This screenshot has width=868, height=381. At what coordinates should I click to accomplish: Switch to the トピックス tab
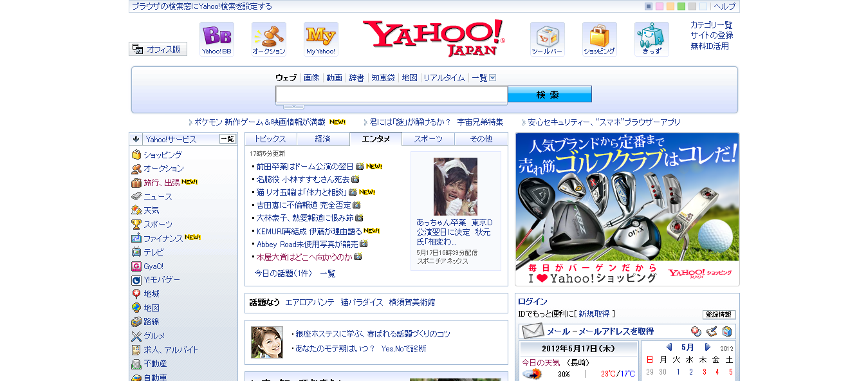(x=270, y=139)
